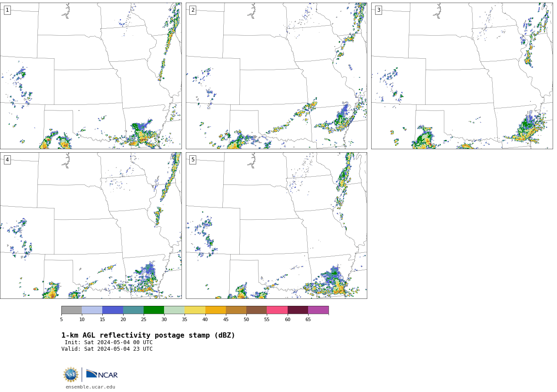Click the teal 20-25 dBZ swatch
Screen dimensions: 557x392
[x=133, y=310]
